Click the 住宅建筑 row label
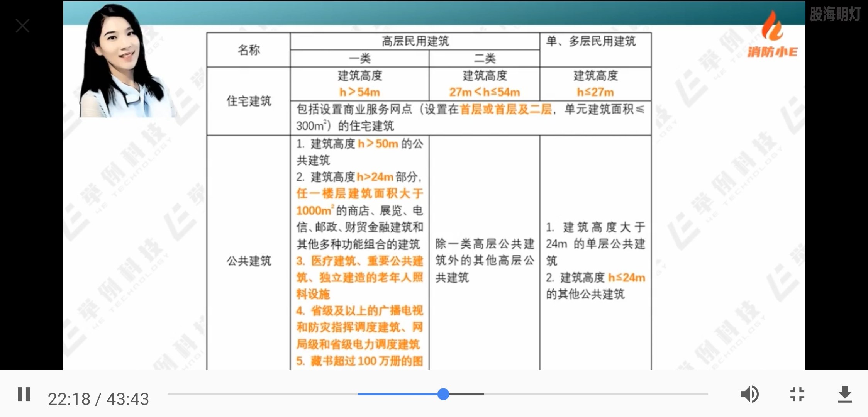 249,101
